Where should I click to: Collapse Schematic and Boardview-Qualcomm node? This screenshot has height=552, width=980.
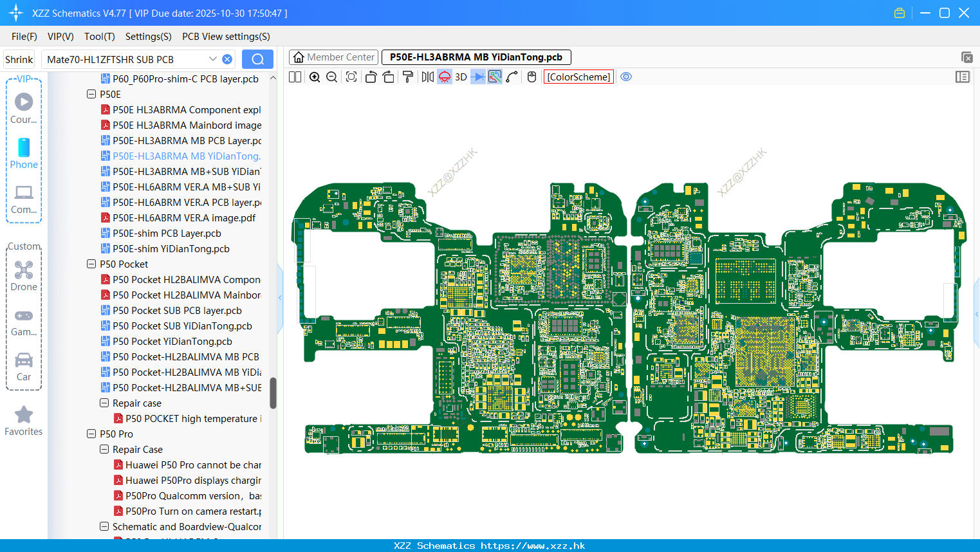104,526
